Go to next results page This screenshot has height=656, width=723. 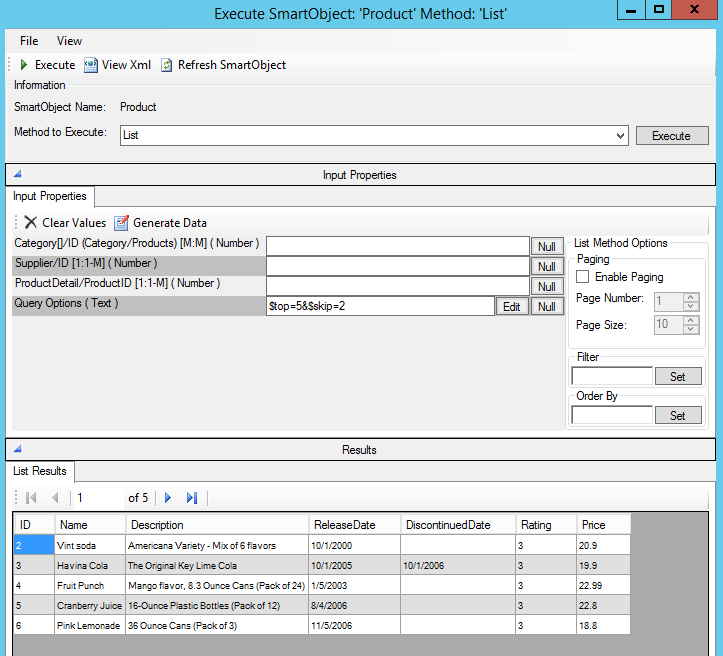[x=168, y=497]
